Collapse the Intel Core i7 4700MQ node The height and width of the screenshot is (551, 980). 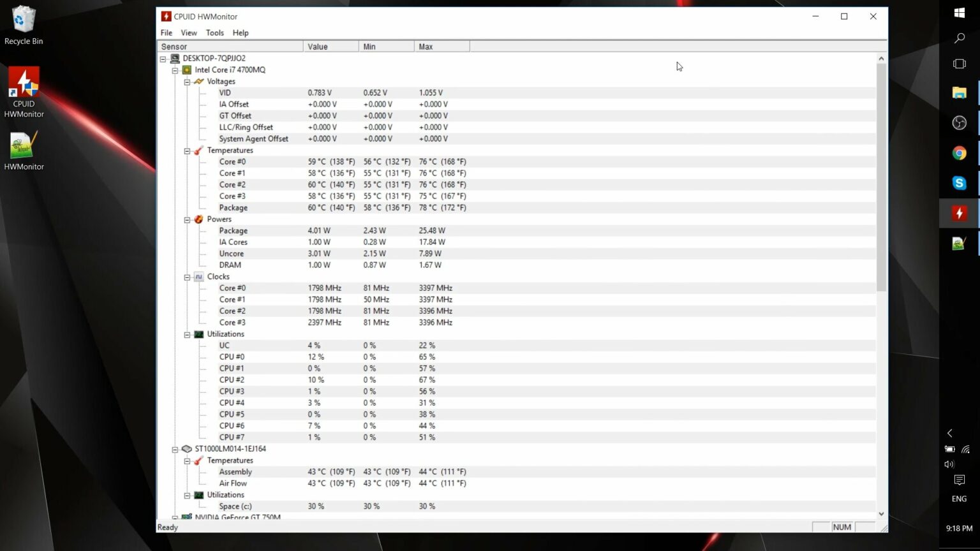(175, 70)
